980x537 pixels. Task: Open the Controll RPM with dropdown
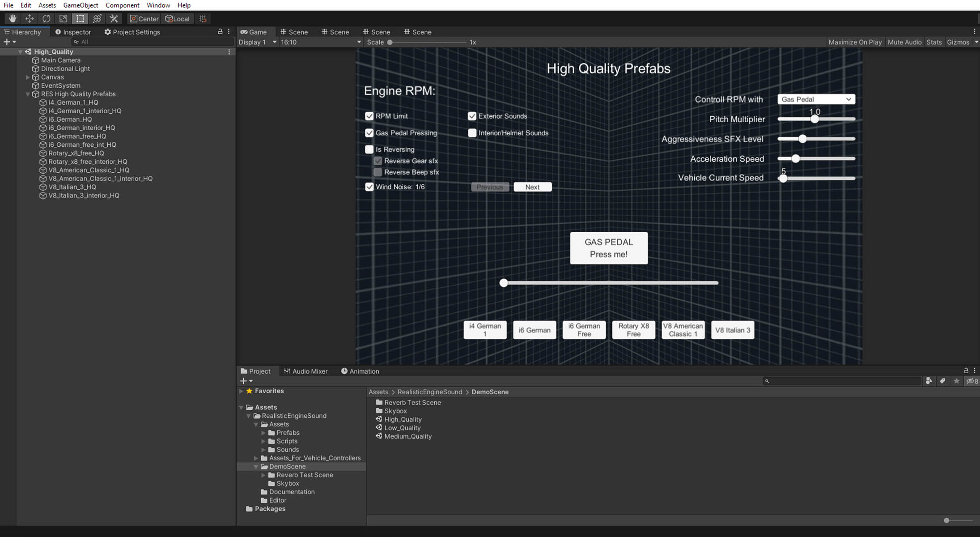[x=816, y=99]
